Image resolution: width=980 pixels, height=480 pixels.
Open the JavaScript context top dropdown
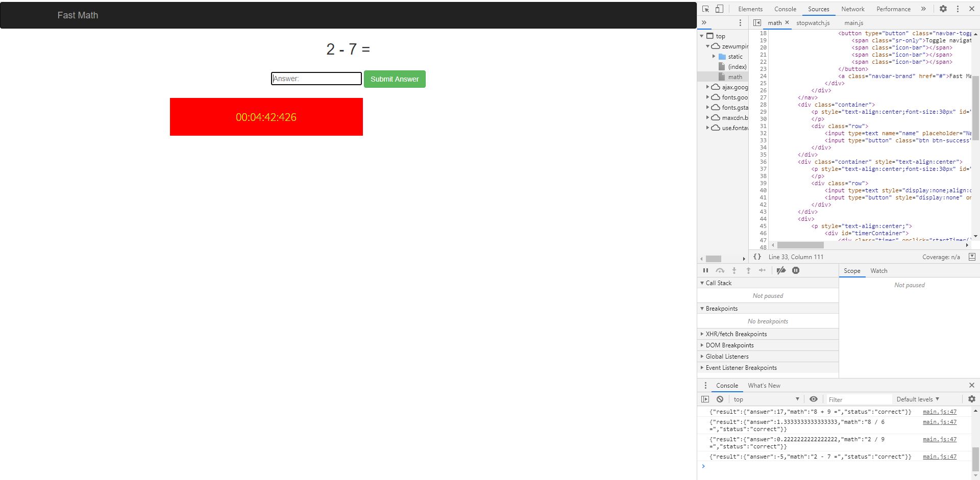(x=766, y=399)
